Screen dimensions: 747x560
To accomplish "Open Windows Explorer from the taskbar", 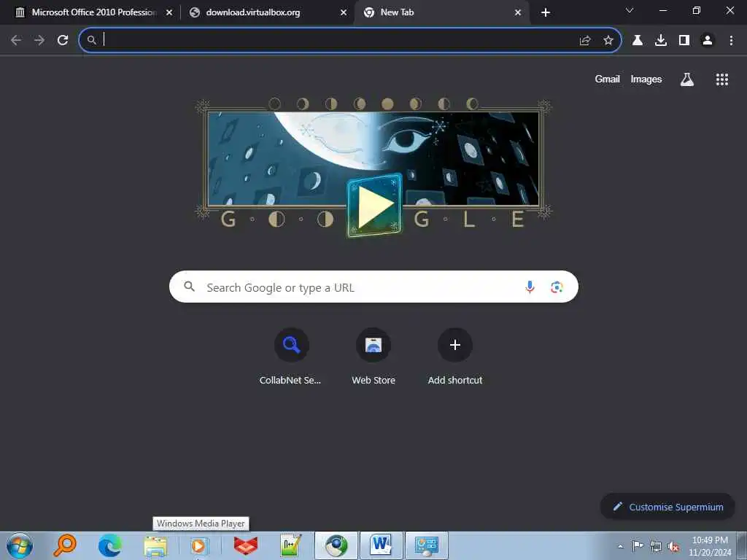I will [x=155, y=545].
